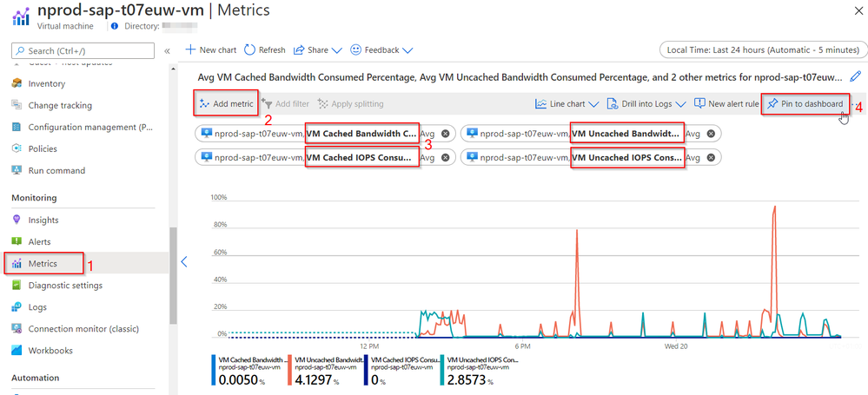
Task: Pin the chart to dashboard
Action: coord(805,104)
